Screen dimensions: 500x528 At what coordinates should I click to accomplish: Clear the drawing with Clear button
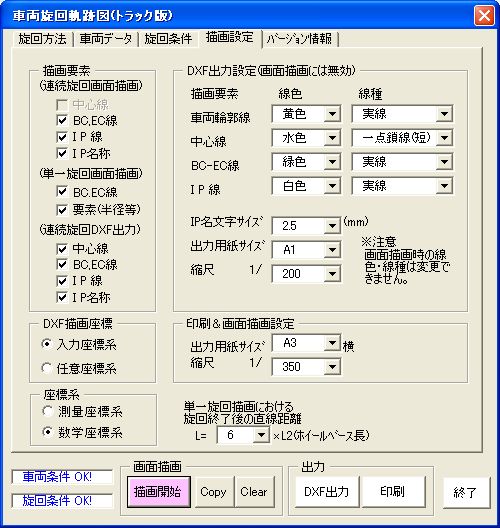pyautogui.click(x=255, y=492)
